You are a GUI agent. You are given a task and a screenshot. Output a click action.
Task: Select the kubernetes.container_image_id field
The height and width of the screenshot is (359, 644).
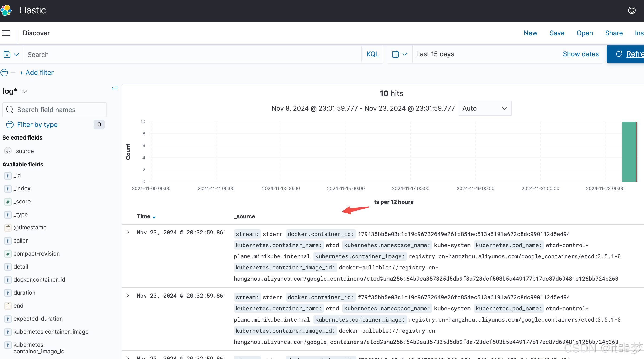point(39,348)
